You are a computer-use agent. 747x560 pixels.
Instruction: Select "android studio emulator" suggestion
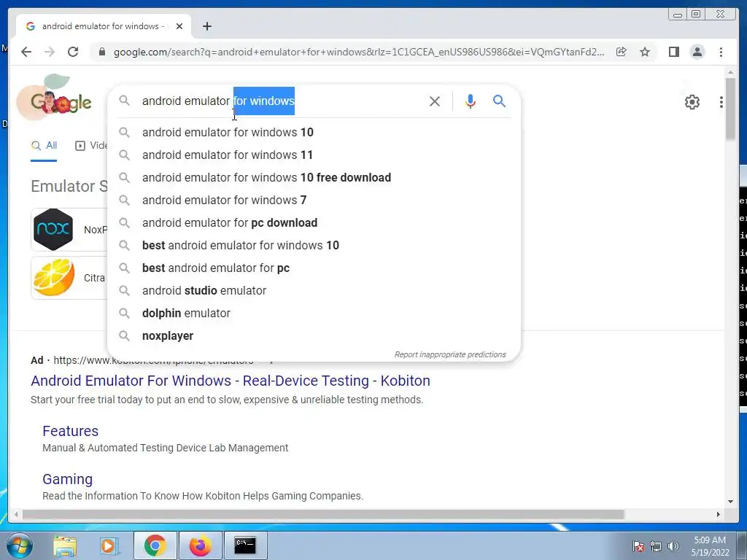[x=314, y=290]
